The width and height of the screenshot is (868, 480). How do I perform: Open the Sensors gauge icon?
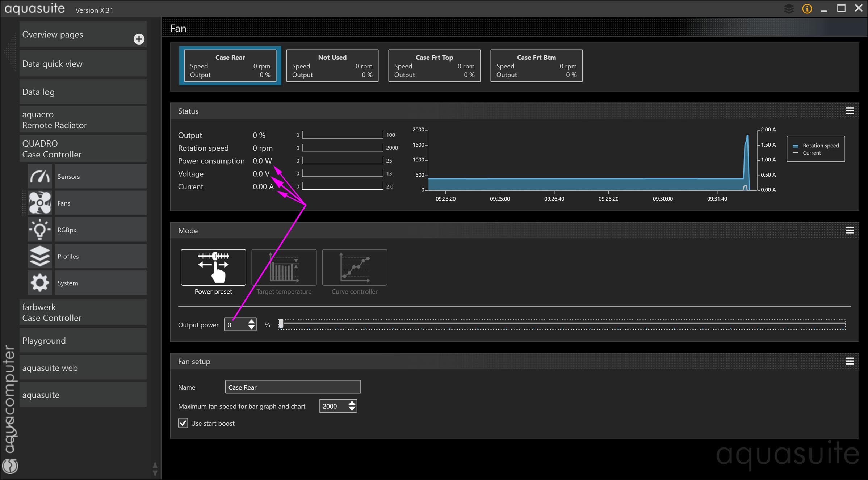40,177
